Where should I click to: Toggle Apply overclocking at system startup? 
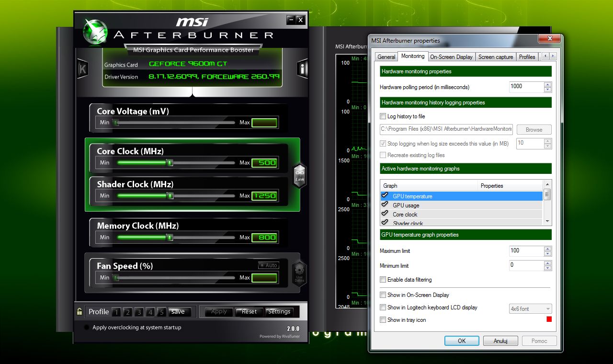87,328
